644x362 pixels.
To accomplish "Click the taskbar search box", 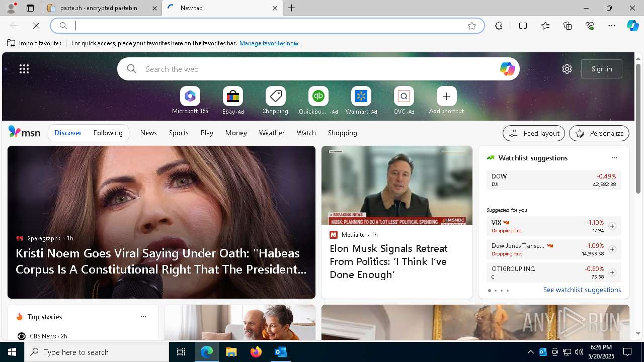I will pos(97,352).
